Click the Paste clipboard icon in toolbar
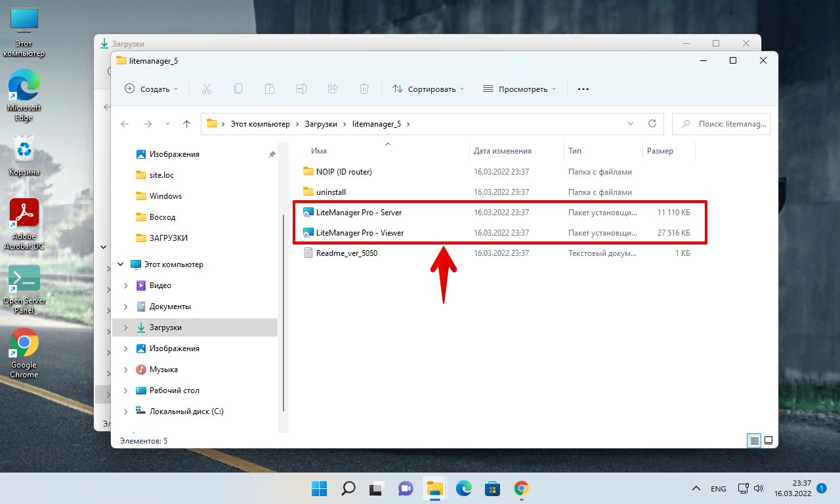Image resolution: width=840 pixels, height=504 pixels. 270,89
